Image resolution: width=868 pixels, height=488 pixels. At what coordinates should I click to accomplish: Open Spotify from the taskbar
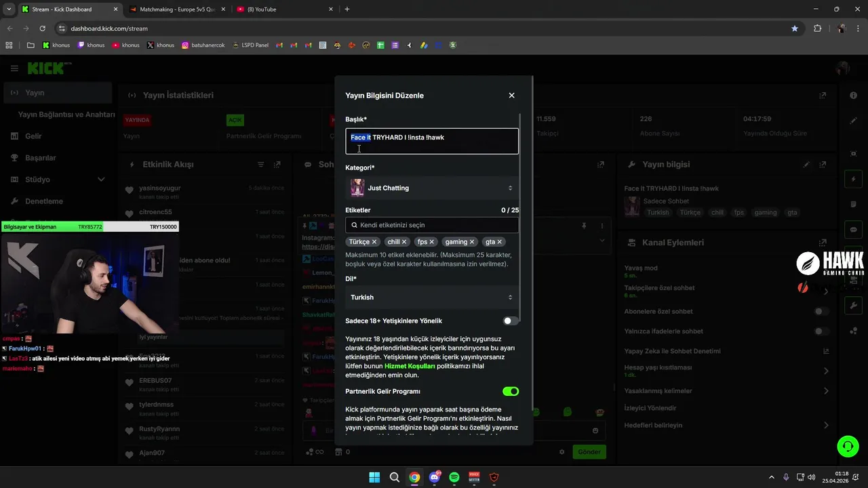tap(454, 477)
